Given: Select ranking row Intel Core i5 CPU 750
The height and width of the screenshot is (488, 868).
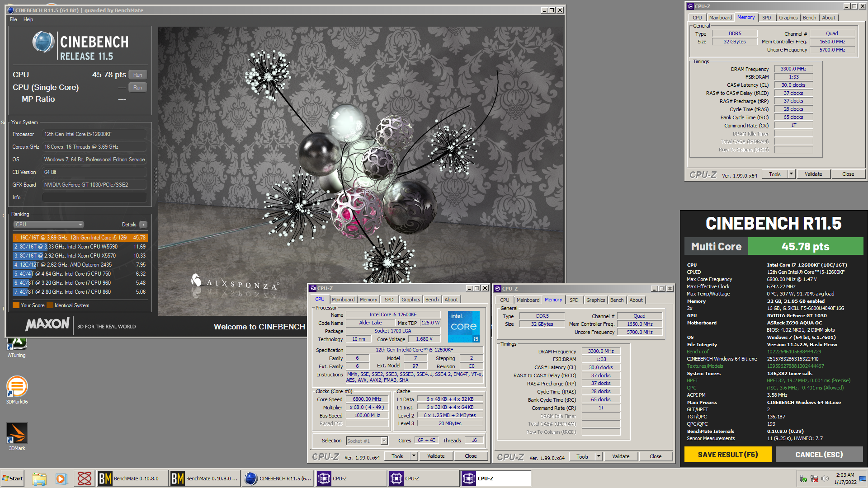Looking at the screenshot, I should click(80, 274).
